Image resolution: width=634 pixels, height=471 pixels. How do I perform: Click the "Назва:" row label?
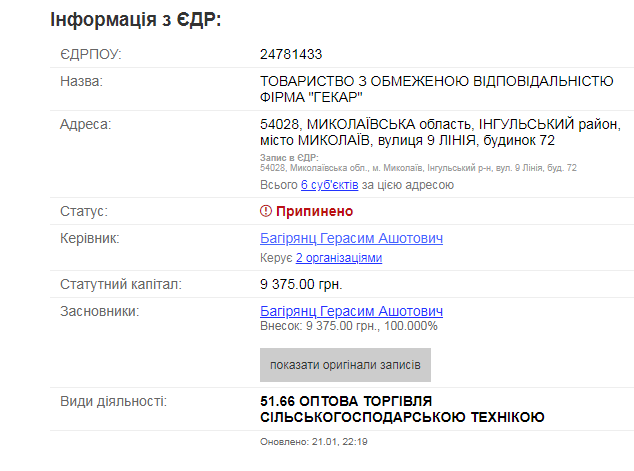pos(82,81)
